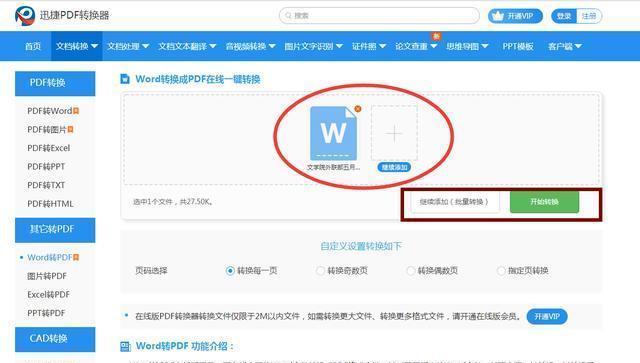Viewport: 640px width, 363px height.
Task: Click the document icon beside Word转换成PDF title
Action: [x=125, y=79]
